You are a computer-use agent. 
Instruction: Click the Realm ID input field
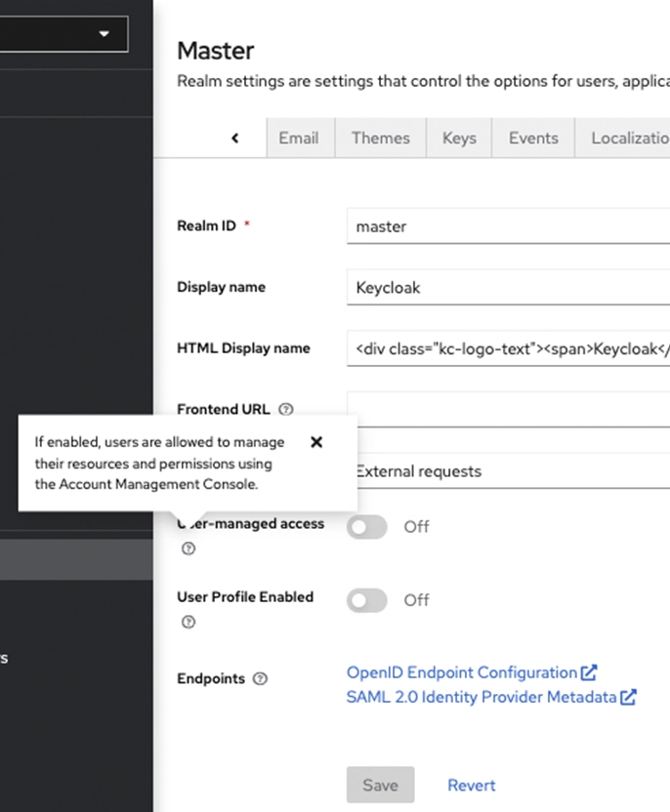508,226
